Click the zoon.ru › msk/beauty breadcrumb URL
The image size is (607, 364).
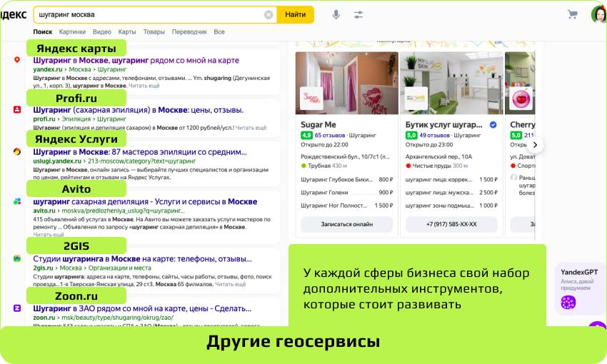point(104,318)
